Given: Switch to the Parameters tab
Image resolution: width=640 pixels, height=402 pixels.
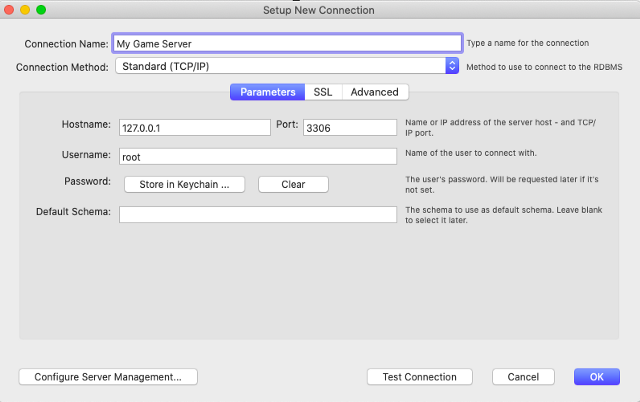Looking at the screenshot, I should [x=267, y=92].
